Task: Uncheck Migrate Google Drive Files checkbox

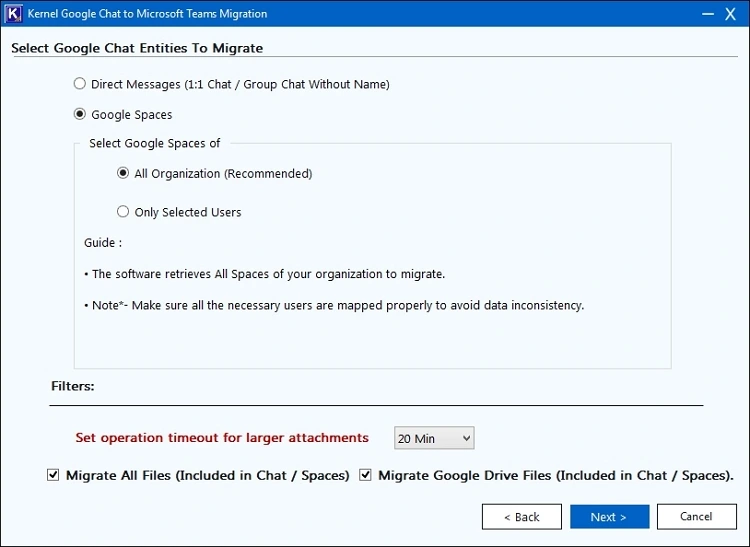Action: point(366,476)
